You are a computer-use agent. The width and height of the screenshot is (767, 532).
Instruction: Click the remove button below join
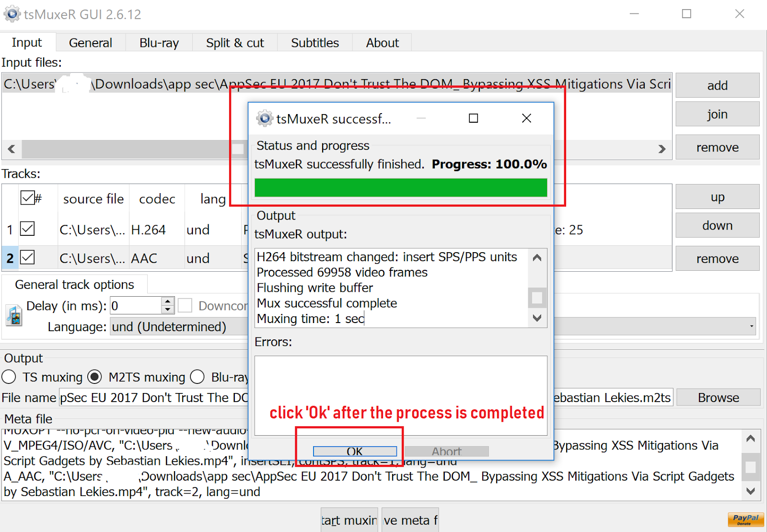click(718, 147)
